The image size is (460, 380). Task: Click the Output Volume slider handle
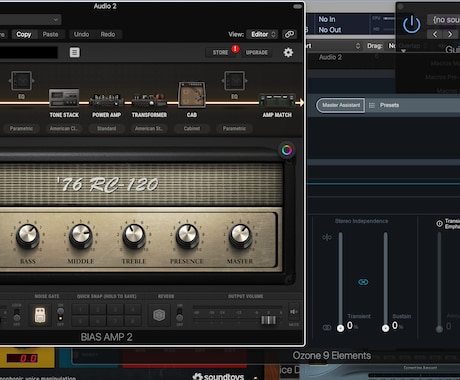click(268, 320)
